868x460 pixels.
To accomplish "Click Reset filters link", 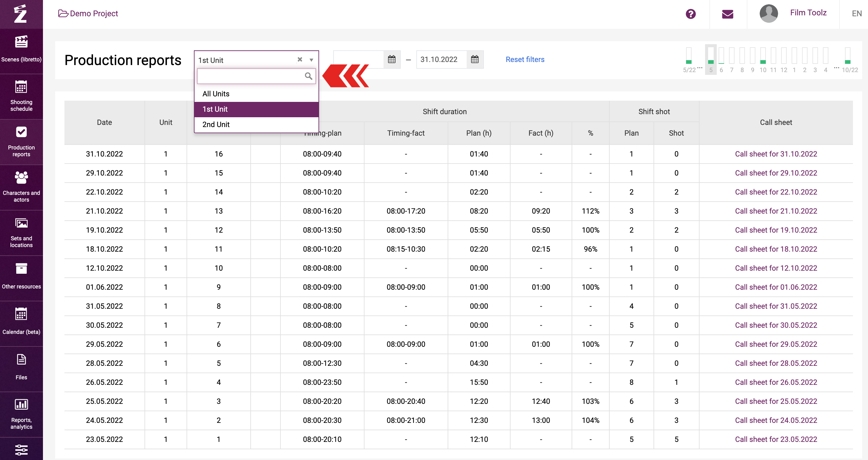I will click(x=525, y=59).
